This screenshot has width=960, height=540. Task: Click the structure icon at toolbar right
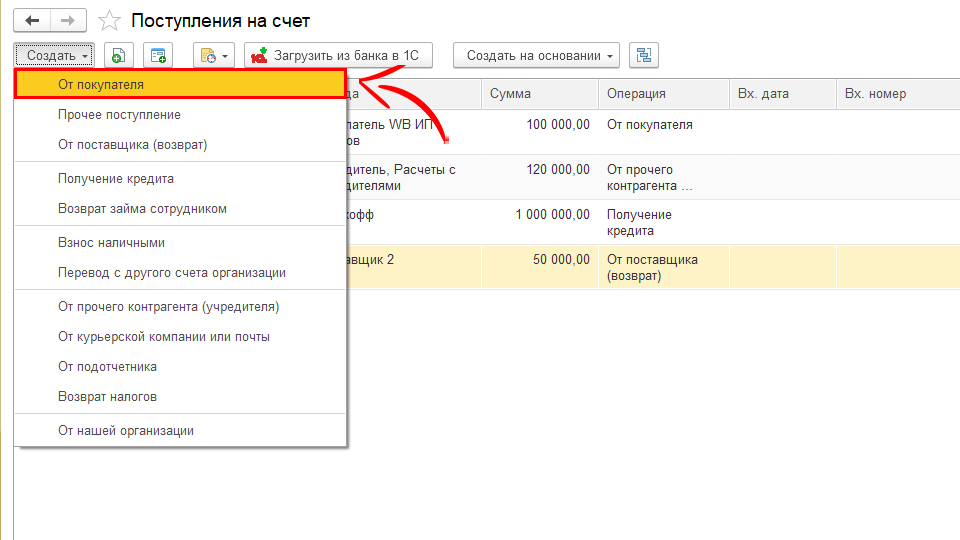643,56
